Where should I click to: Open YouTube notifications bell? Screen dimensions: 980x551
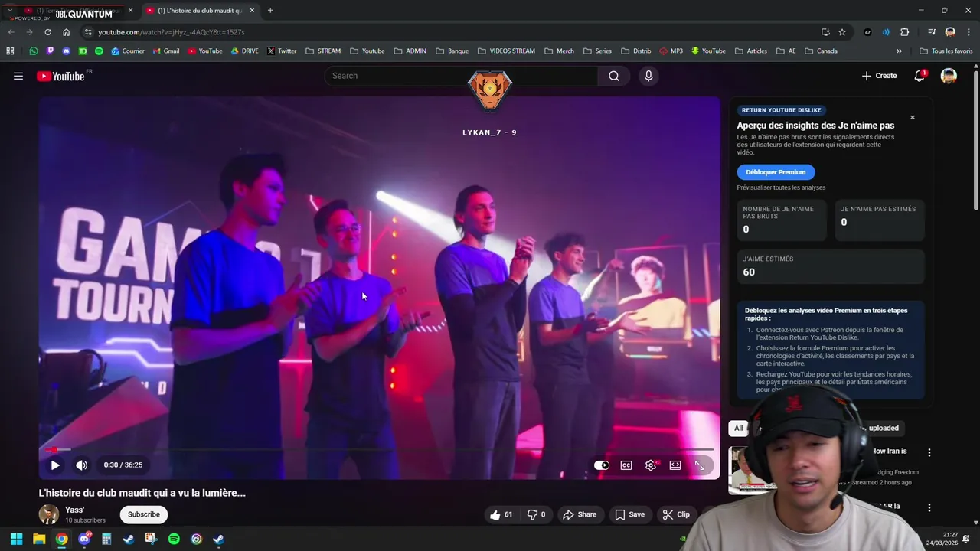[x=920, y=76]
